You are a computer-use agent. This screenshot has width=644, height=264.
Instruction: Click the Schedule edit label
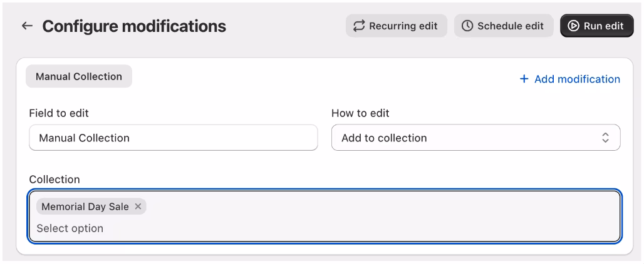[x=510, y=26]
